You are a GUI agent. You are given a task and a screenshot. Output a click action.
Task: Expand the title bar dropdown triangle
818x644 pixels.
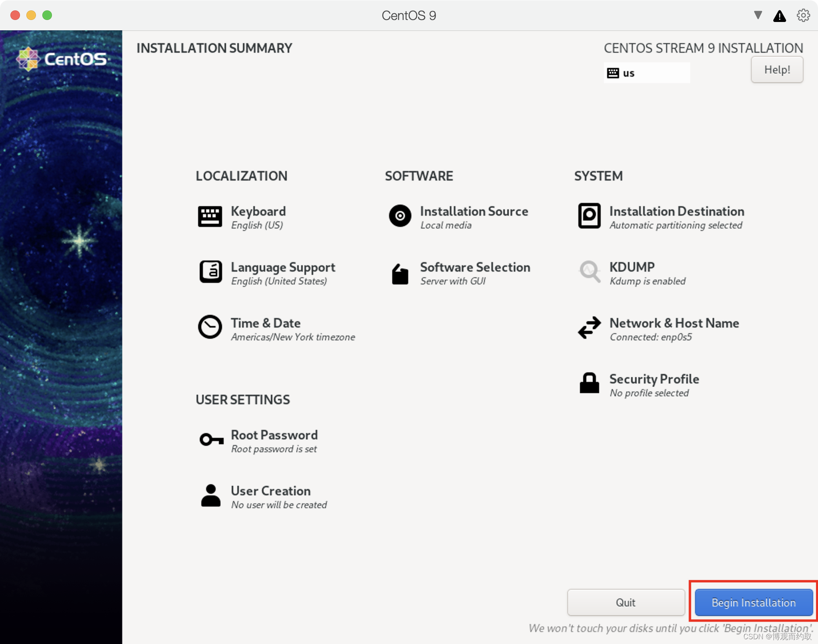[758, 15]
